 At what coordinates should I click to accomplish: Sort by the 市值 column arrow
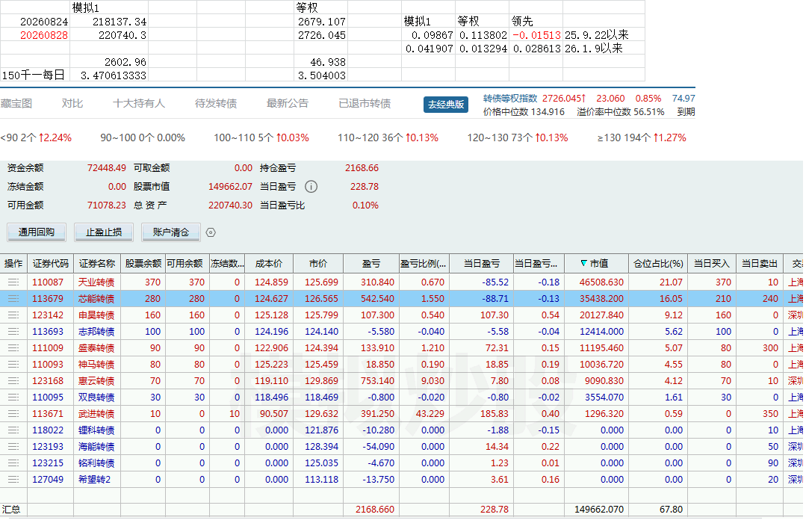[x=583, y=264]
